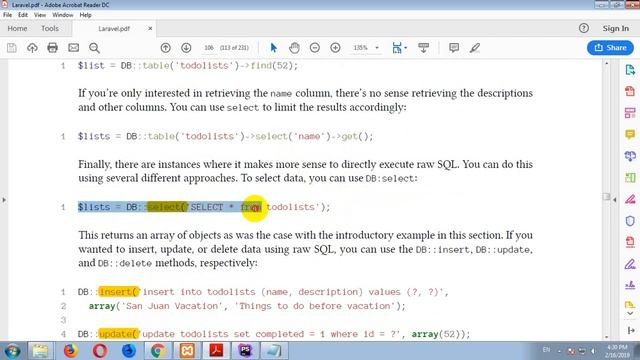Launch Chrome from taskbar
This screenshot has height=360, width=640.
(158, 351)
